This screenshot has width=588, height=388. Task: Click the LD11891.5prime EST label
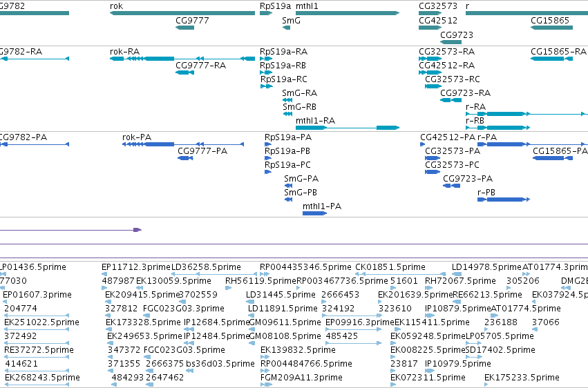pyautogui.click(x=283, y=309)
